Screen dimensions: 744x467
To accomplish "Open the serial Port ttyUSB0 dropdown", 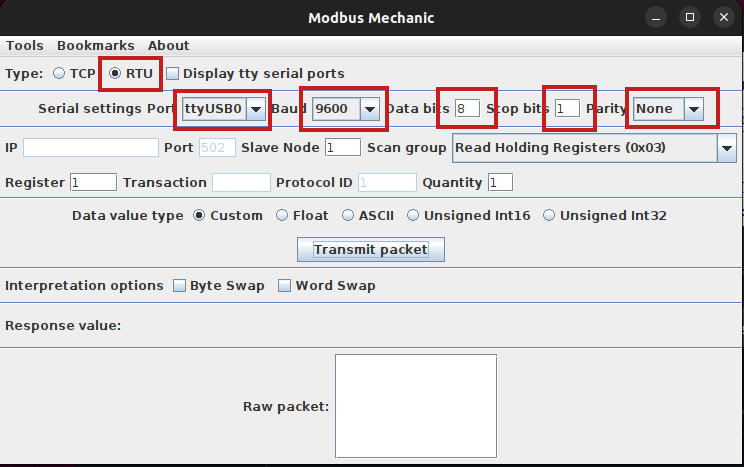I will (225, 108).
